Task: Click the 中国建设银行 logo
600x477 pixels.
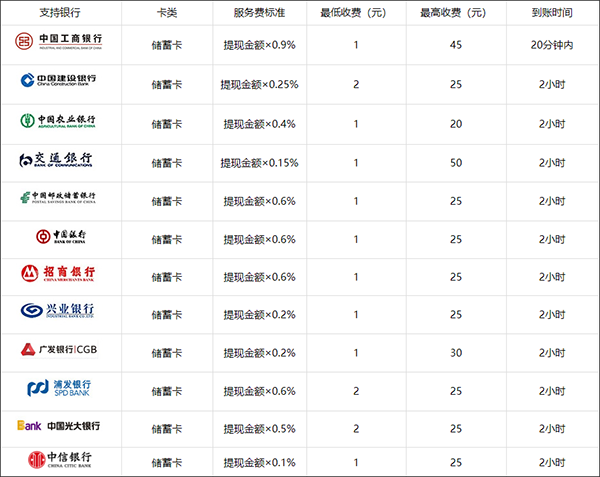Action: 60,83
